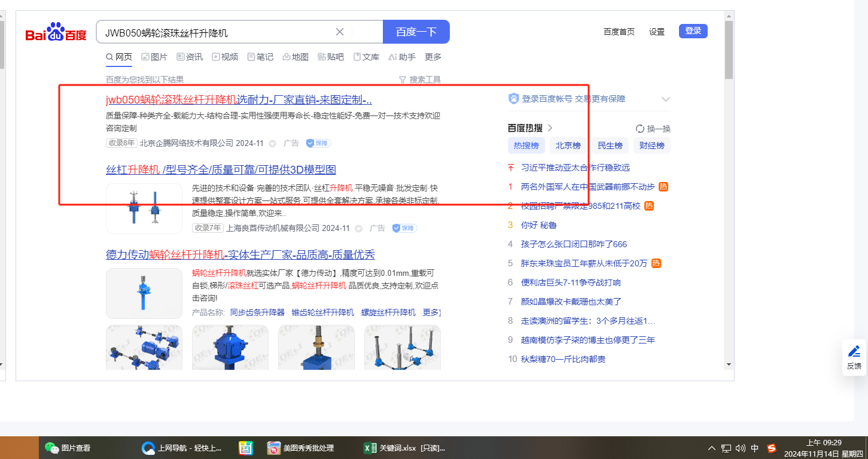Screen dimensions: 868x459
Task: Click the Baidu logo
Action: coord(56,32)
